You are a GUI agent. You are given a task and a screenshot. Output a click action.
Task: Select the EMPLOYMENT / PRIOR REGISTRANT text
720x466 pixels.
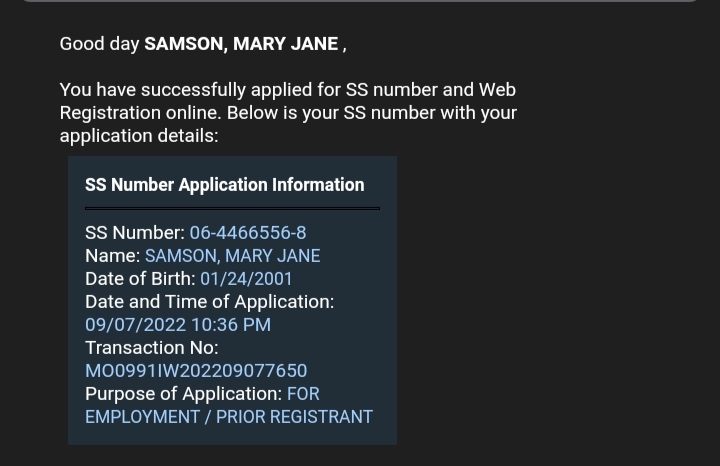229,417
